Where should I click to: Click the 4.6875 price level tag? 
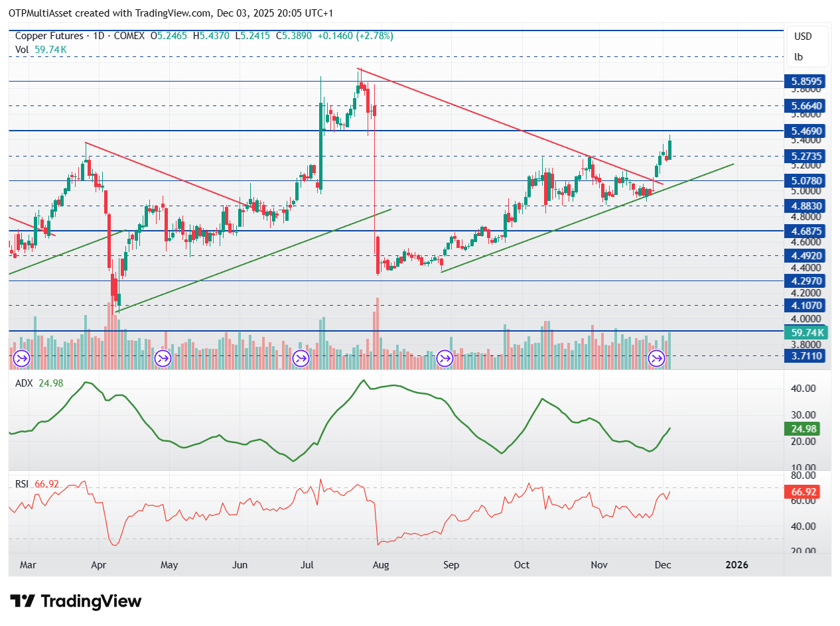pyautogui.click(x=806, y=231)
